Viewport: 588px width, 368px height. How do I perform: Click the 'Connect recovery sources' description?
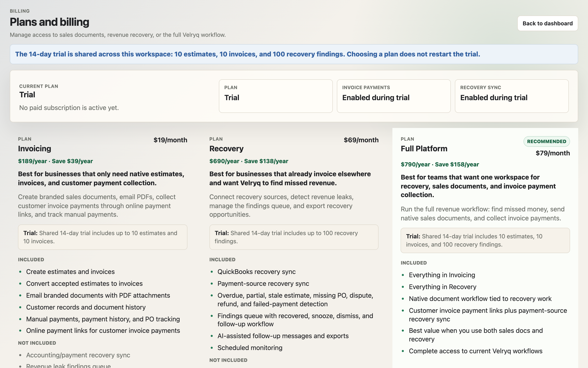coord(281,206)
